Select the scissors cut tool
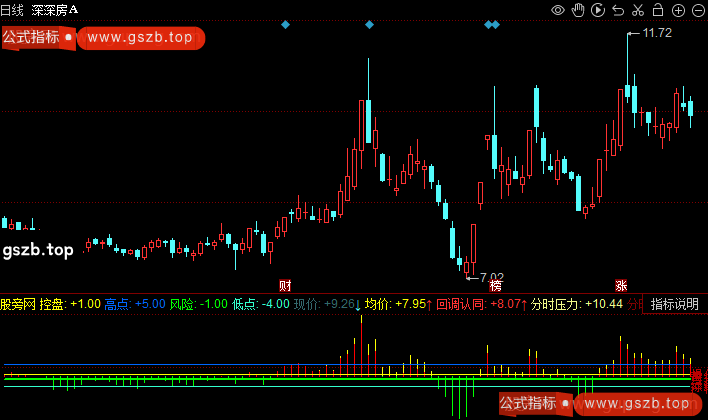708x420 pixels. coord(637,10)
